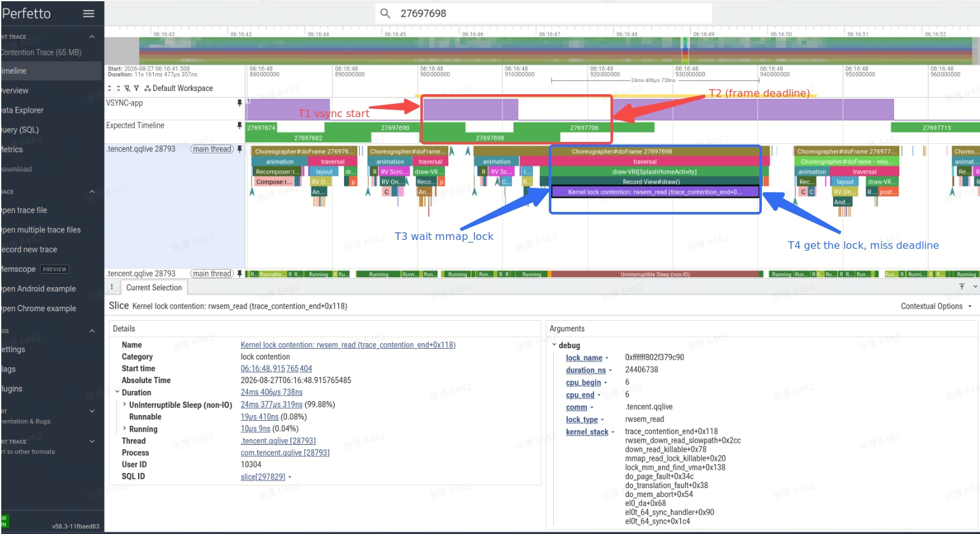Open the bottom drawer three-dot menu
980x534 pixels.
(112, 287)
